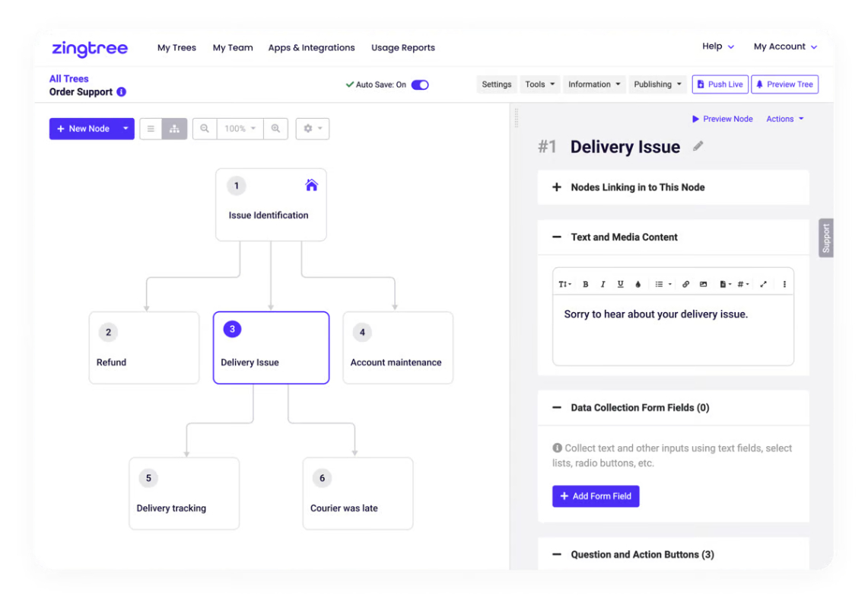Image resolution: width=868 pixels, height=609 pixels.
Task: Go to Usage Reports menu
Action: point(403,48)
